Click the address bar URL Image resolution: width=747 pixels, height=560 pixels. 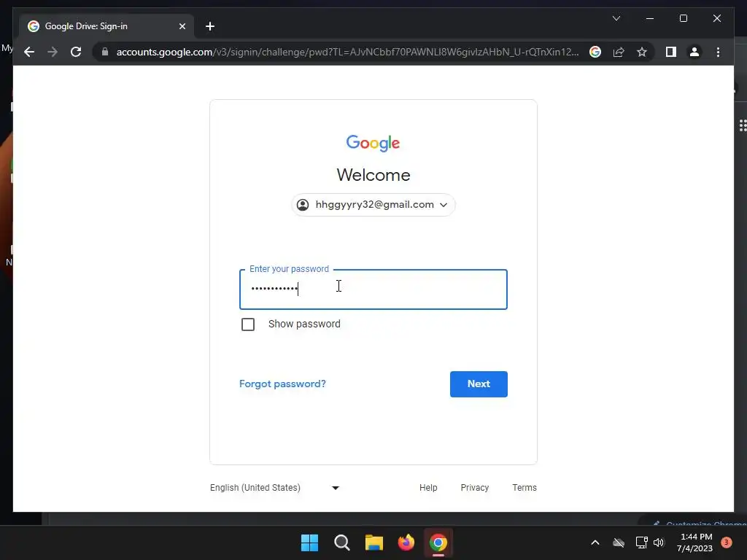348,52
